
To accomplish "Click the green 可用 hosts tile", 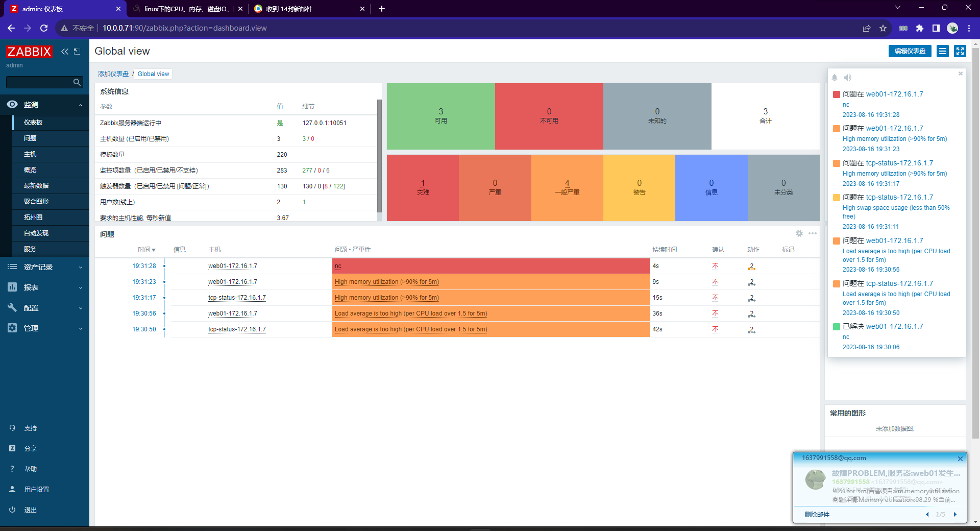I will tap(440, 116).
